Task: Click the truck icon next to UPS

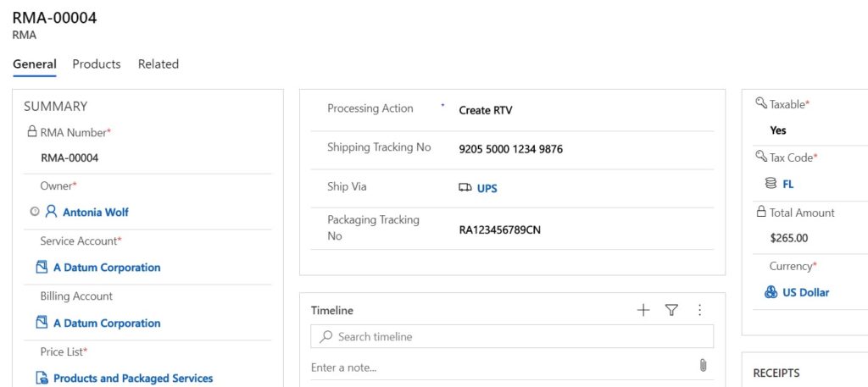Action: tap(465, 188)
